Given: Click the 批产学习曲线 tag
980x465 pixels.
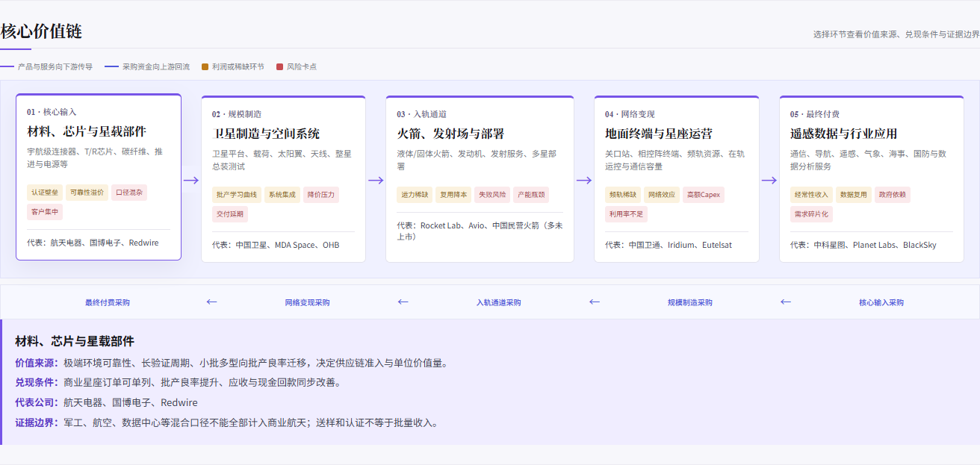Looking at the screenshot, I should pyautogui.click(x=237, y=195).
